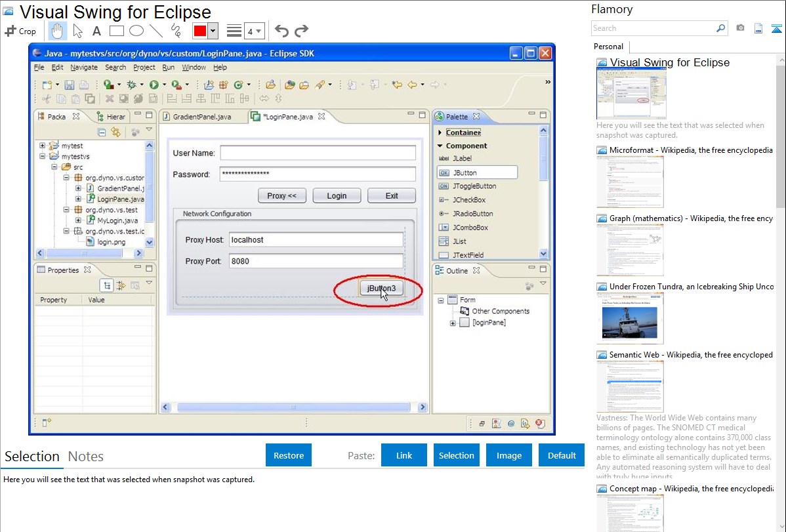The width and height of the screenshot is (786, 532).
Task: Open the color dropdown arrow beside red swatch
Action: (213, 31)
